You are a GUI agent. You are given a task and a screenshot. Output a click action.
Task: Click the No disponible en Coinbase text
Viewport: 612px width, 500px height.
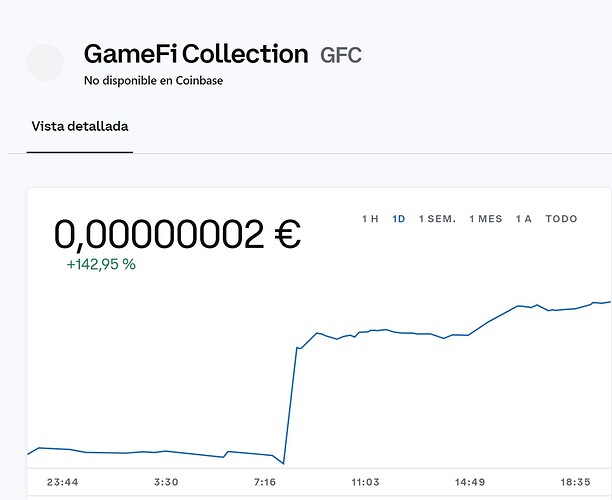click(153, 81)
